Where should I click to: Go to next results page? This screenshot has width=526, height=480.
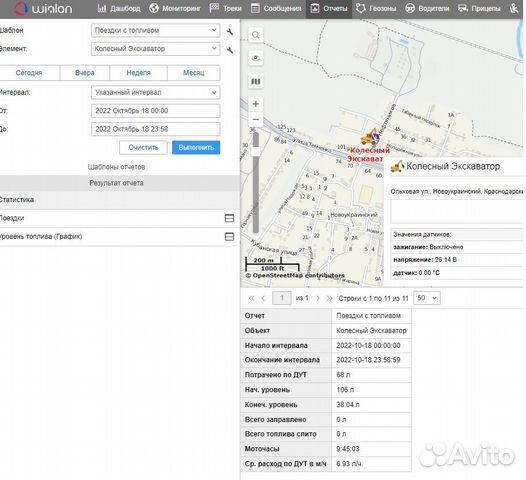click(x=318, y=298)
